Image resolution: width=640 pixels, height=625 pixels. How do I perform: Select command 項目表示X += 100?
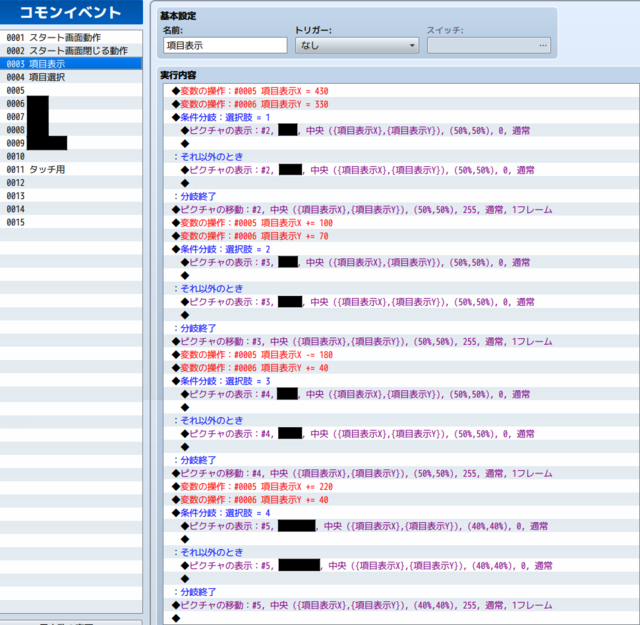pyautogui.click(x=402, y=222)
